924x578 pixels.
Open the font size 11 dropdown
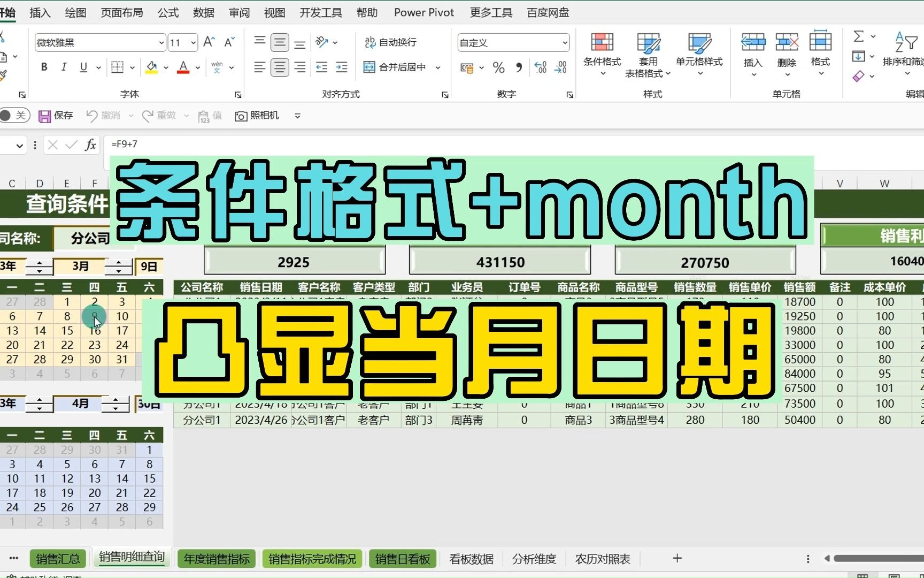(193, 43)
